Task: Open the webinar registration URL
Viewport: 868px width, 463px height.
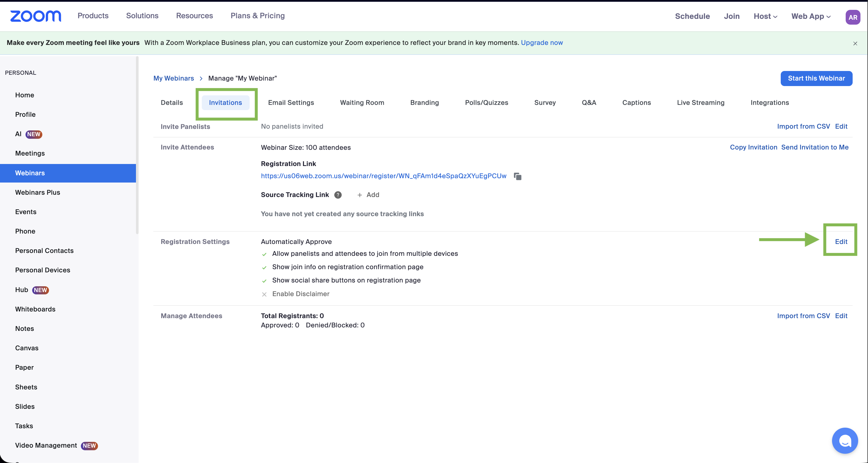Action: tap(384, 176)
